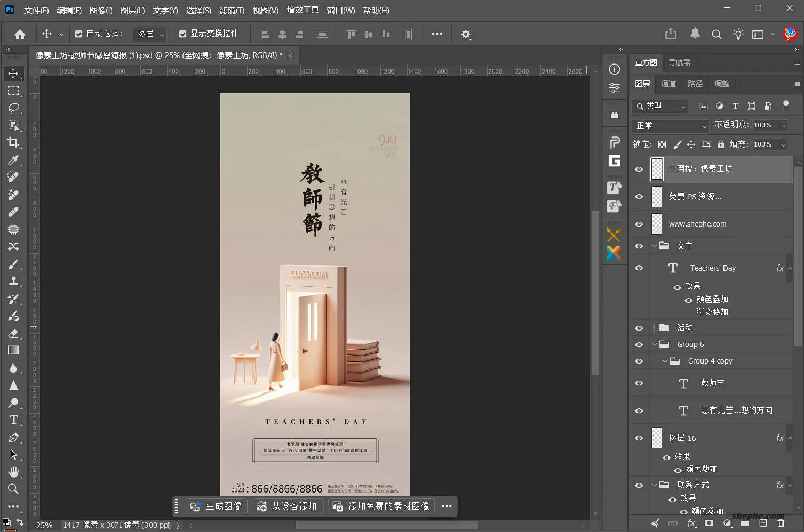Hide 图层 16 layer
Viewport: 804px width, 532px height.
[x=639, y=438]
